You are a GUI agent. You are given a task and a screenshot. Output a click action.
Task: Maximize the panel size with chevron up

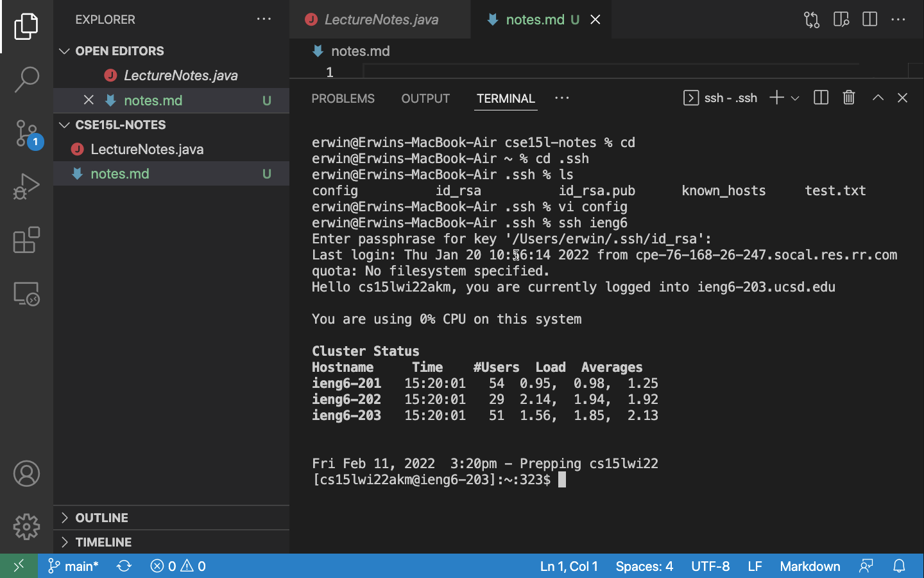click(878, 98)
